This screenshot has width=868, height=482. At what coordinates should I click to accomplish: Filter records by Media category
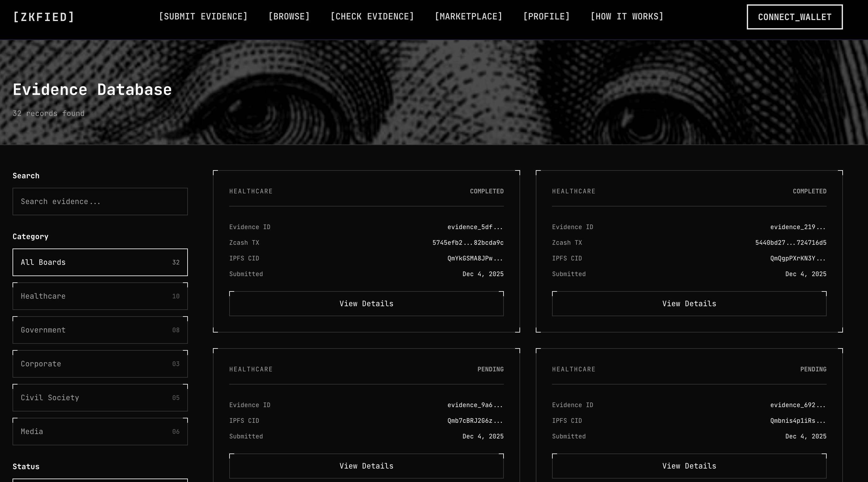(100, 432)
